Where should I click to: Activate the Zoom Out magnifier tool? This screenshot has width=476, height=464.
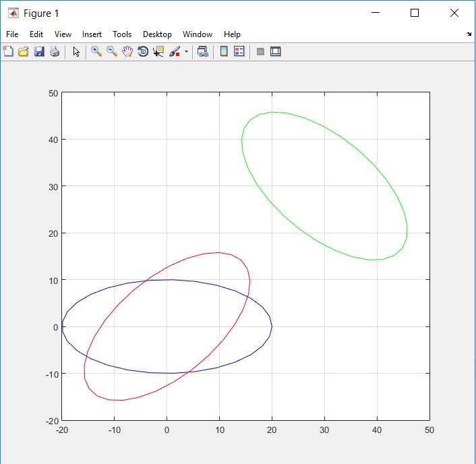pos(112,51)
